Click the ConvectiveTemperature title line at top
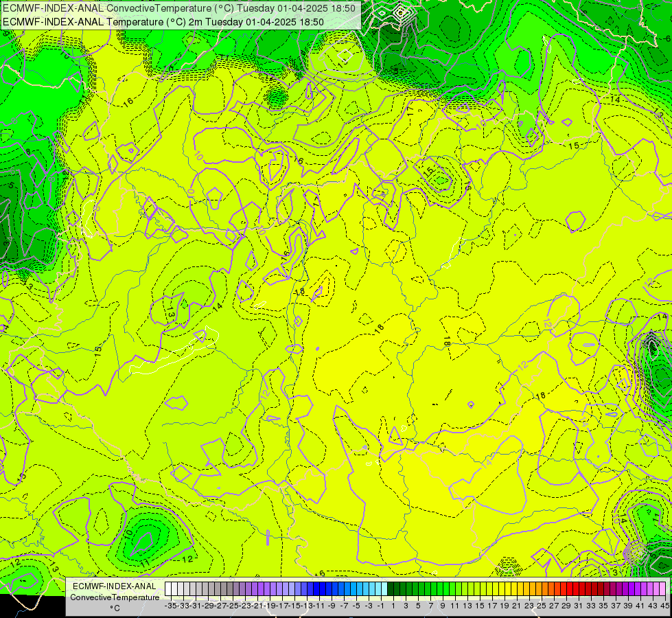The image size is (672, 618). pos(178,8)
